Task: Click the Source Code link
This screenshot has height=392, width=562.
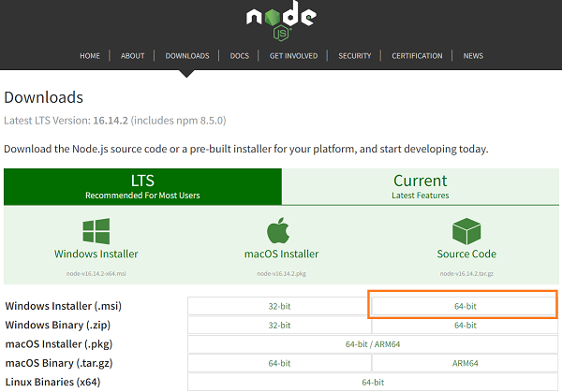Action: tap(466, 254)
